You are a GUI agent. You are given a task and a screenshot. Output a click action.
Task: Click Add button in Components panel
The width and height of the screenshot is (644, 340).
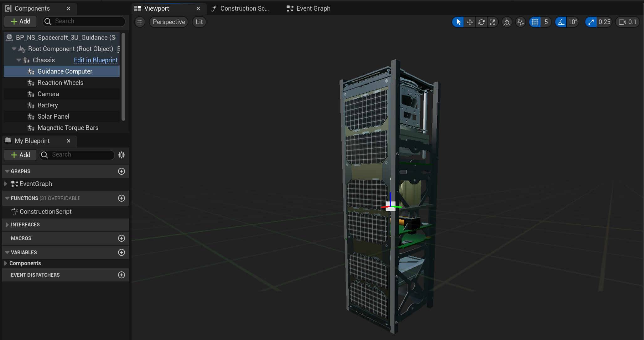pos(20,21)
